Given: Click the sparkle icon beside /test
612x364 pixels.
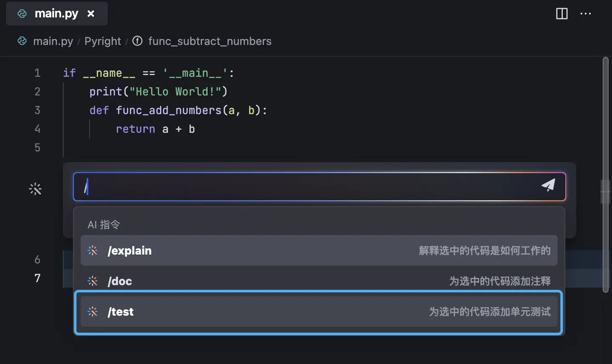Looking at the screenshot, I should pyautogui.click(x=93, y=312).
